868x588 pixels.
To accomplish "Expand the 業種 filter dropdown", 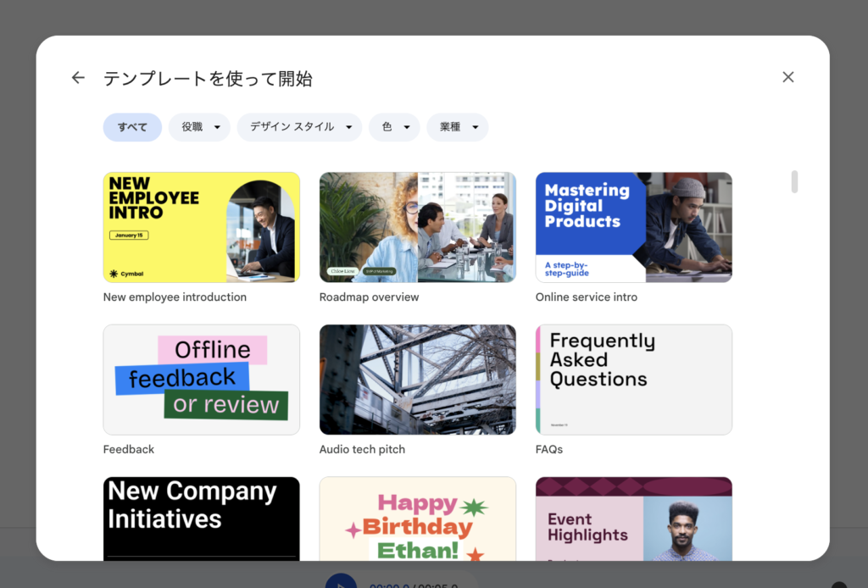I will (x=458, y=127).
